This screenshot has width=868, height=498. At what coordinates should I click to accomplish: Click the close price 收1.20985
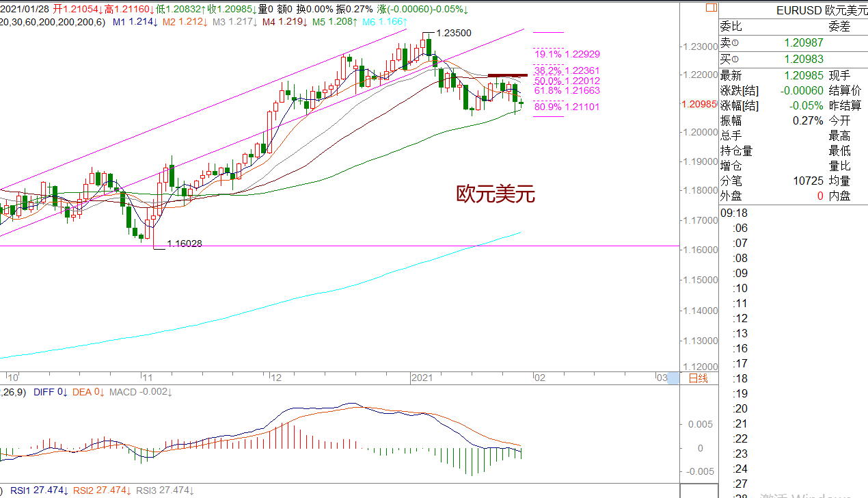[232, 10]
